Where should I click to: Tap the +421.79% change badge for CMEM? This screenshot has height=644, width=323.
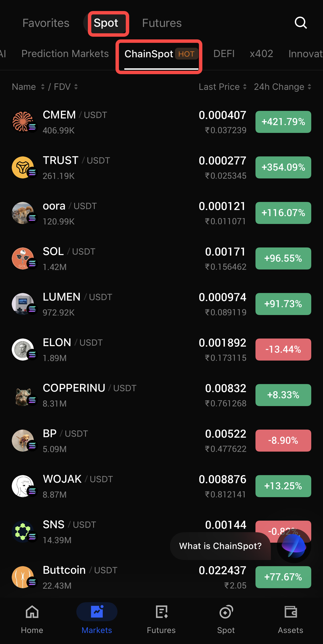pyautogui.click(x=283, y=122)
